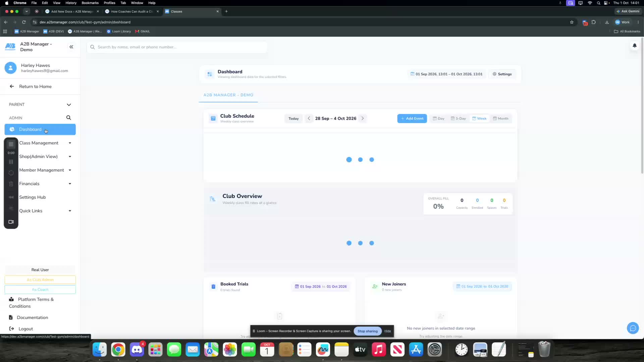Switch schedule to 3-Day view
Viewport: 644px width, 362px height.
tap(458, 118)
